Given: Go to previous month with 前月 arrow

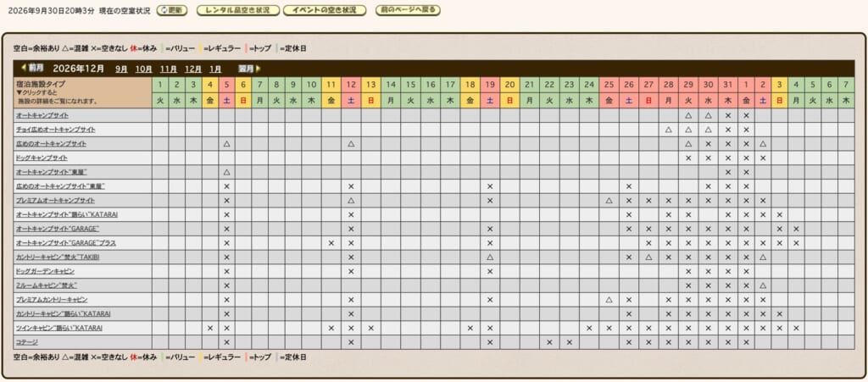Looking at the screenshot, I should click(33, 68).
